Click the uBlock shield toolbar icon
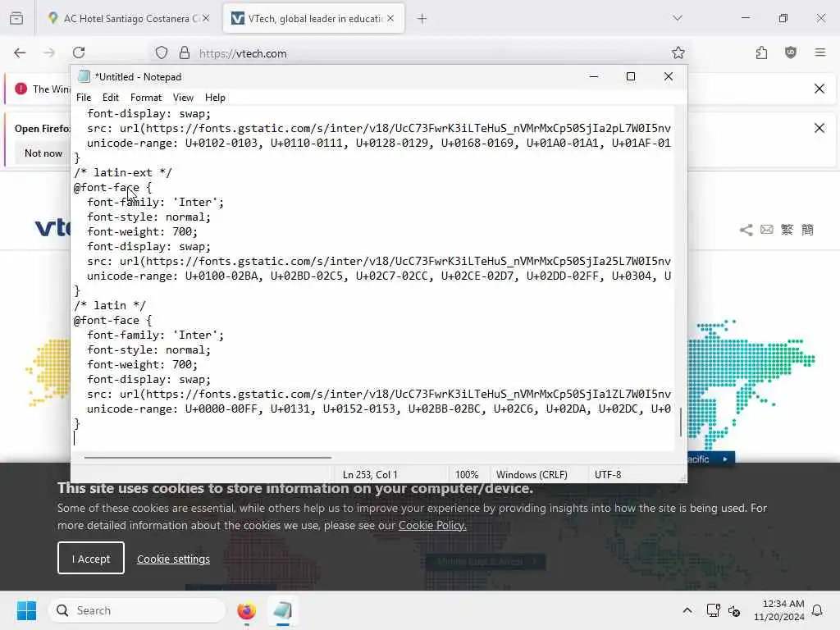The height and width of the screenshot is (630, 840). pos(791,52)
